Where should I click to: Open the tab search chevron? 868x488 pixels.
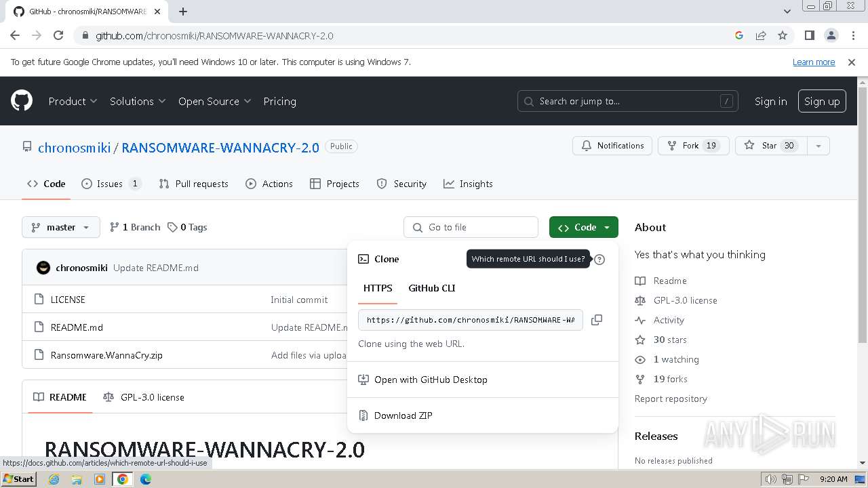(x=787, y=12)
